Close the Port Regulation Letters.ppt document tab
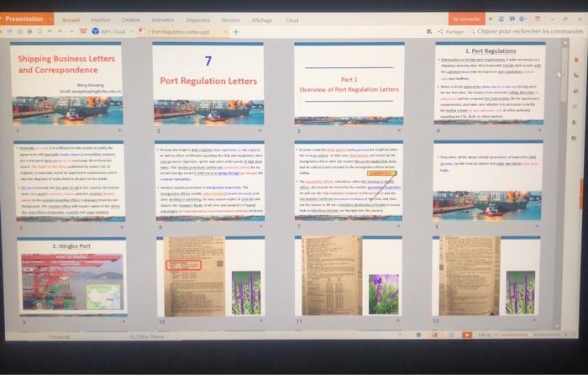The image size is (588, 375). coord(225,32)
